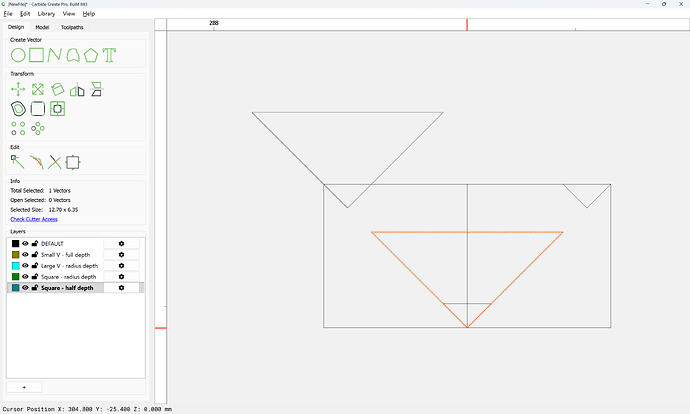Screen dimensions: 690x414
Task: Switch to the Model tab
Action: [42, 27]
